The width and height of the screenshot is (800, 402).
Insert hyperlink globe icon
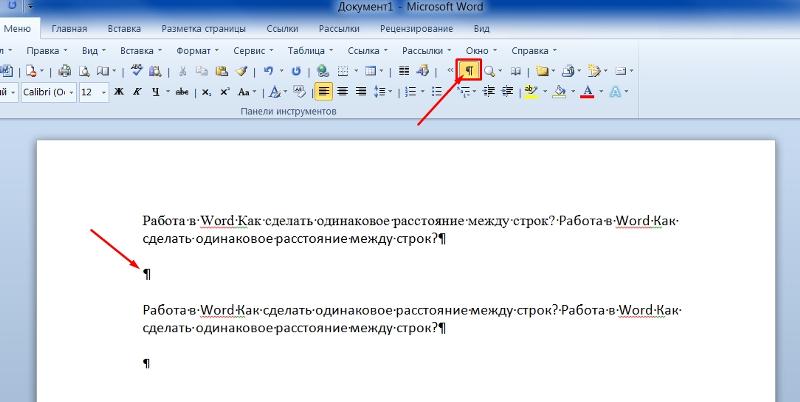point(322,71)
